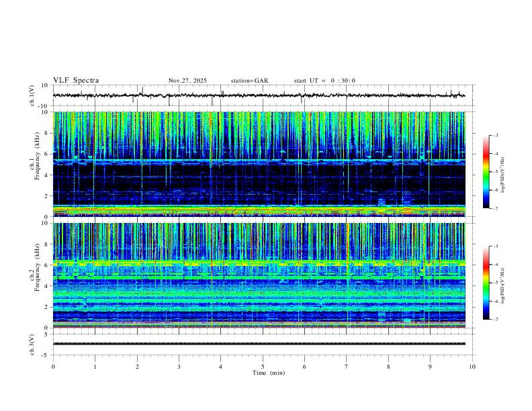532x411 pixels.
Task: Click the ch.2 color bar "log(PSD)" label
Action: pyautogui.click(x=503, y=286)
